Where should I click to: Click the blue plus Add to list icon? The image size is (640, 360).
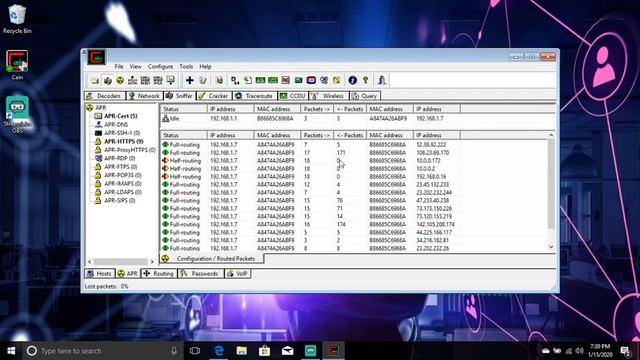pyautogui.click(x=189, y=80)
